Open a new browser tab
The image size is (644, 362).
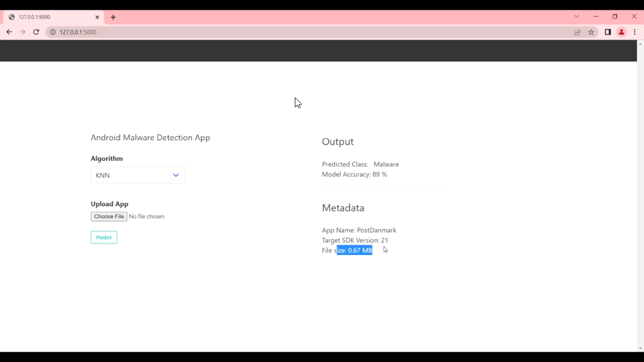(113, 17)
